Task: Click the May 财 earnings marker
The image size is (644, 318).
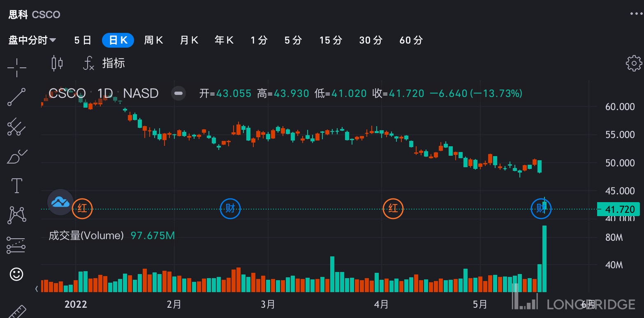Action: pos(541,209)
